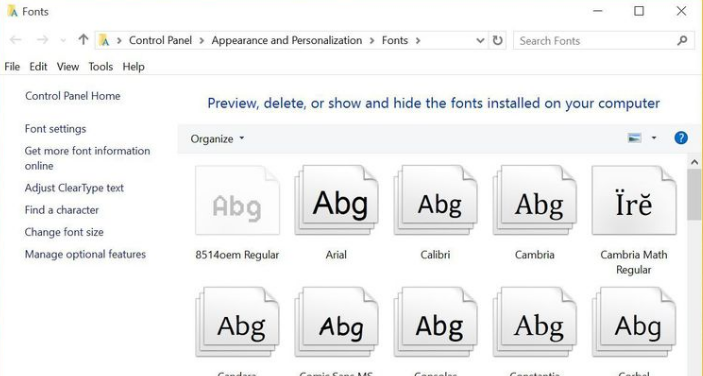Expand chevron after Control Panel breadcrumb
703x376 pixels.
tap(202, 40)
